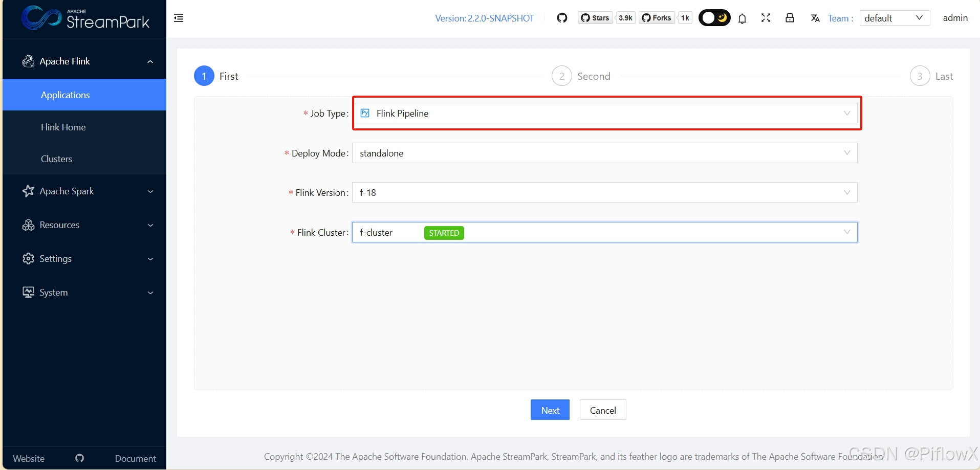Expand the Apache Spark menu
The image size is (980, 470).
pos(84,191)
